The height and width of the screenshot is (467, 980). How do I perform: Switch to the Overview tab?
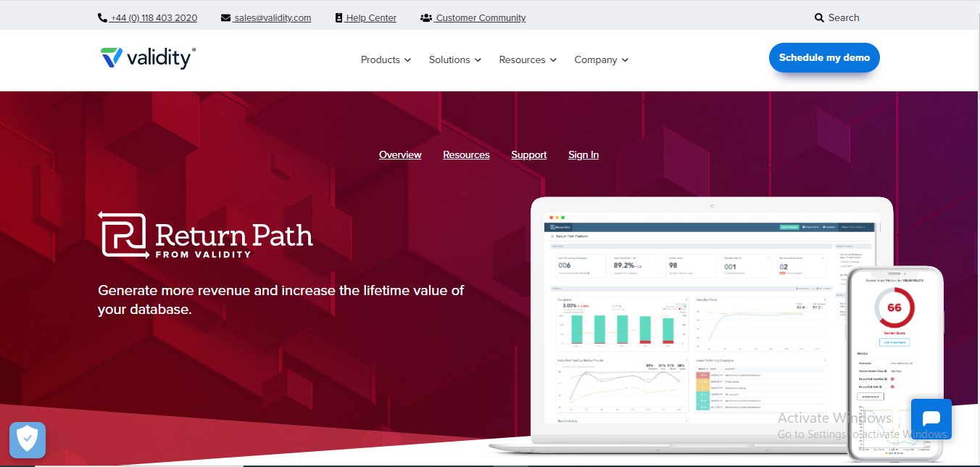coord(400,154)
